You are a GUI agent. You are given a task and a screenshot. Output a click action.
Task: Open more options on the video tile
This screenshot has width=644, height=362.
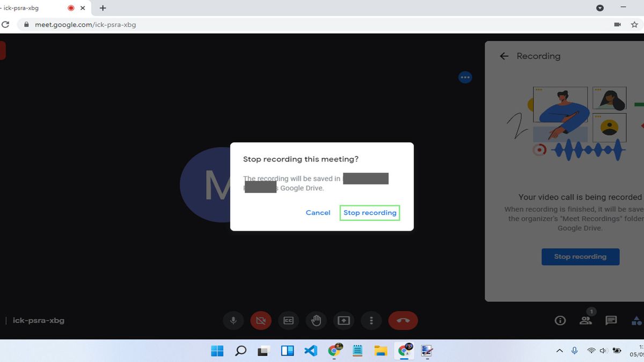465,77
